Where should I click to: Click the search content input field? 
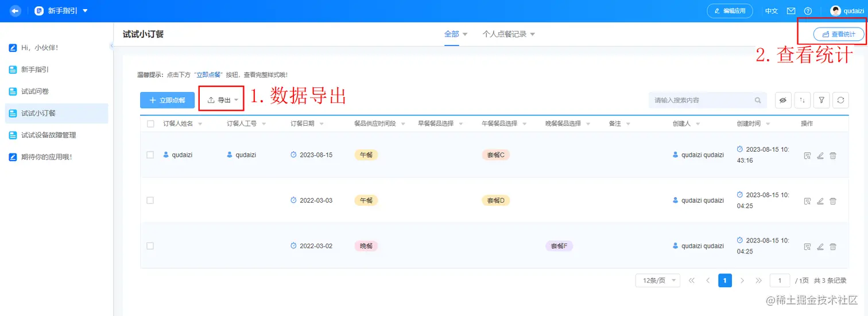707,100
